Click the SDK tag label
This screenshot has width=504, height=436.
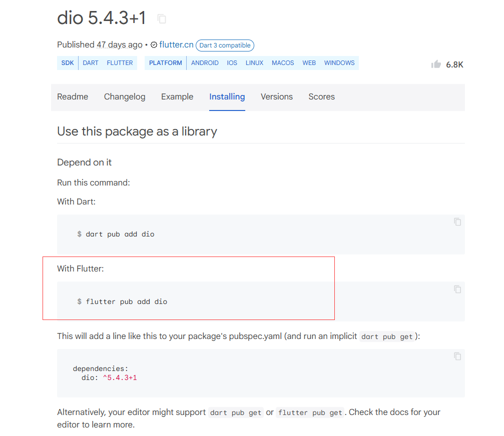pos(68,63)
